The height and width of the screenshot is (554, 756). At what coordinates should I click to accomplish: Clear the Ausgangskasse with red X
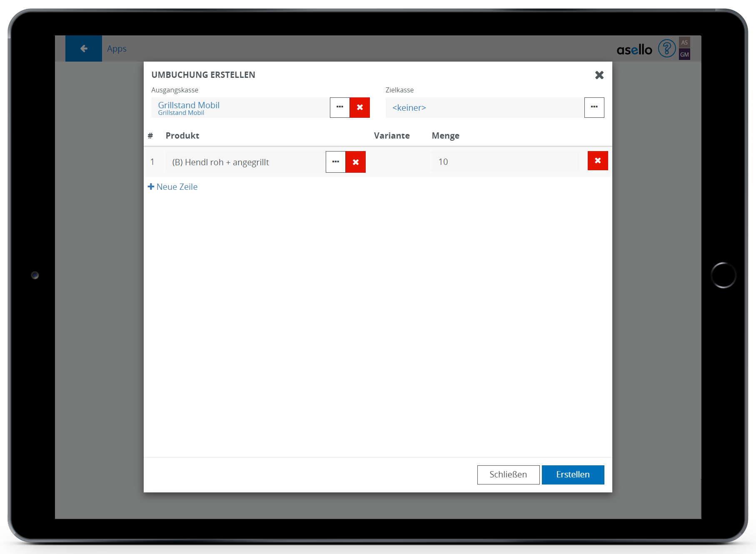click(x=360, y=108)
